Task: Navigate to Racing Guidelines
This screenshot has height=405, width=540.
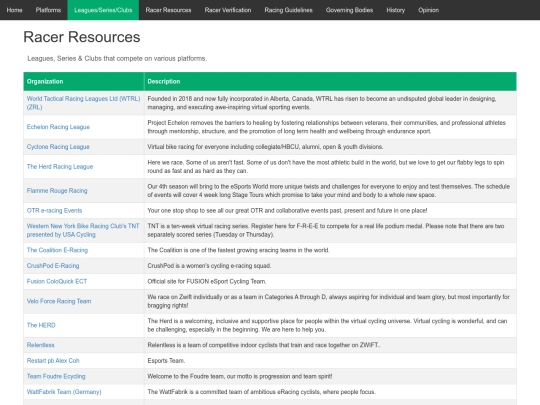Action: coord(289,10)
